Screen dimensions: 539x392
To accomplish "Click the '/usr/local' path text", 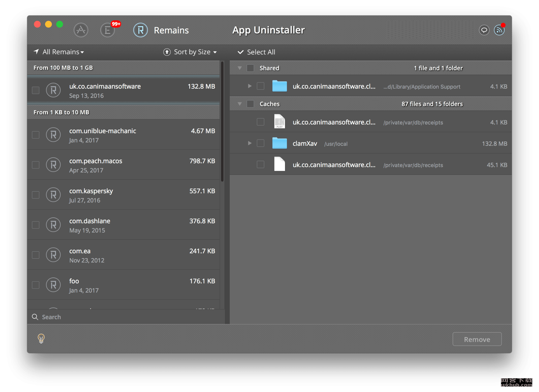I will [x=336, y=144].
